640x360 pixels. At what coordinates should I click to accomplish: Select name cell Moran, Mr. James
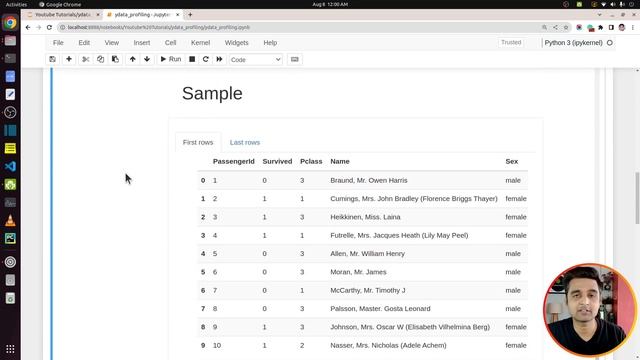click(358, 272)
